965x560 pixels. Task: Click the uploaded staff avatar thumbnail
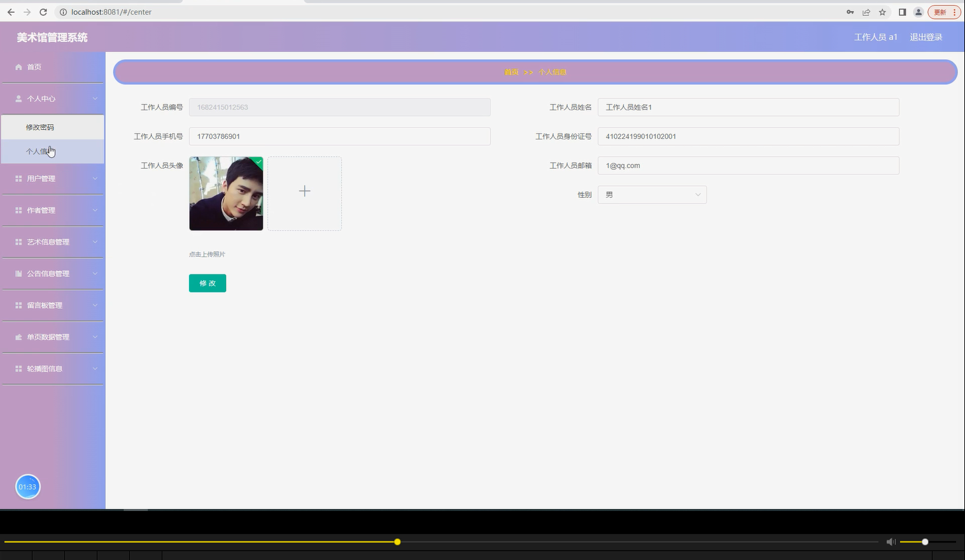click(x=226, y=193)
